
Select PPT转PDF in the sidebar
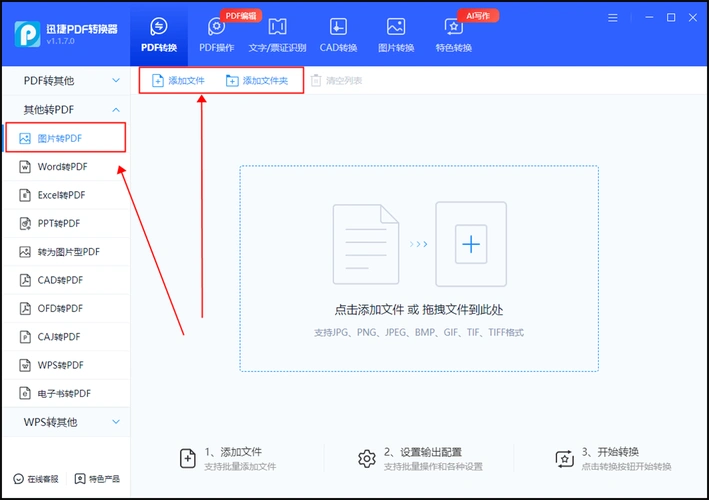pyautogui.click(x=66, y=223)
